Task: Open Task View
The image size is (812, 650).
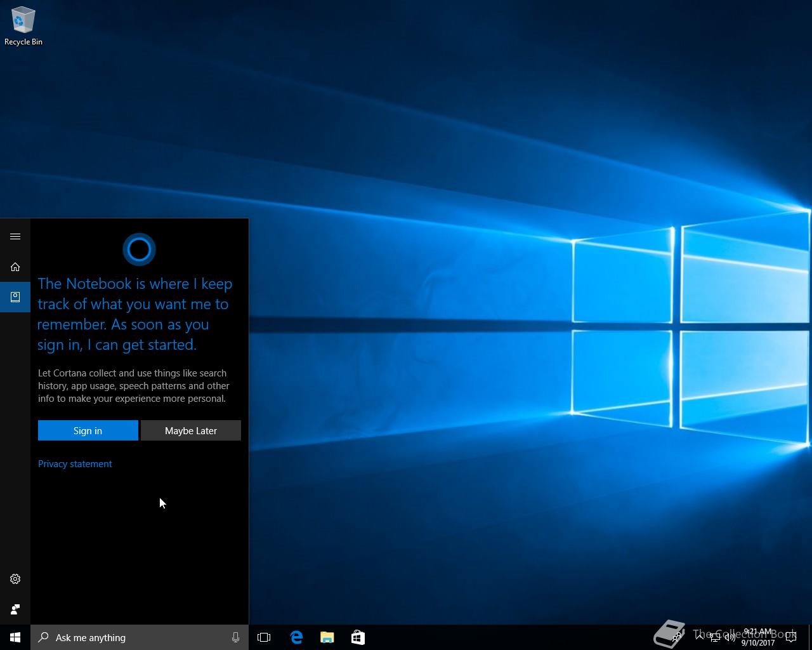Action: click(x=264, y=637)
